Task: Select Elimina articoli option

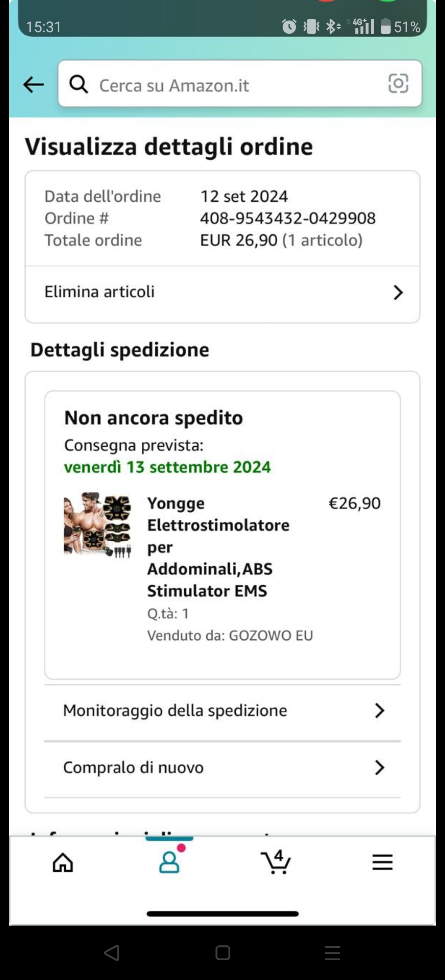Action: [222, 292]
